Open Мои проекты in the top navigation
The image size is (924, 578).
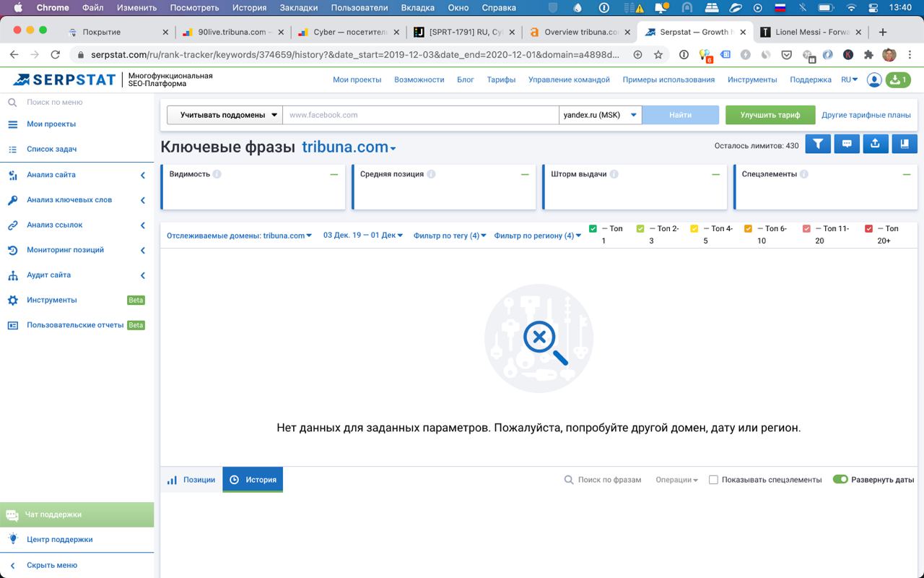click(357, 79)
